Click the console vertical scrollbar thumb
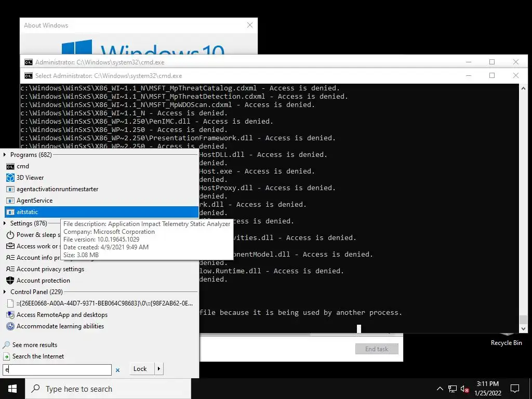Image resolution: width=532 pixels, height=399 pixels. 523,320
